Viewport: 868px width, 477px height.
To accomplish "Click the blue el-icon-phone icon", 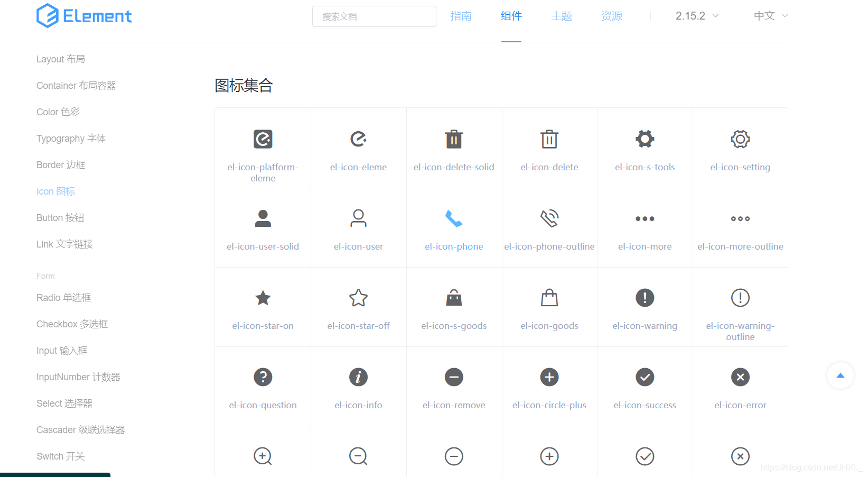I will (454, 218).
